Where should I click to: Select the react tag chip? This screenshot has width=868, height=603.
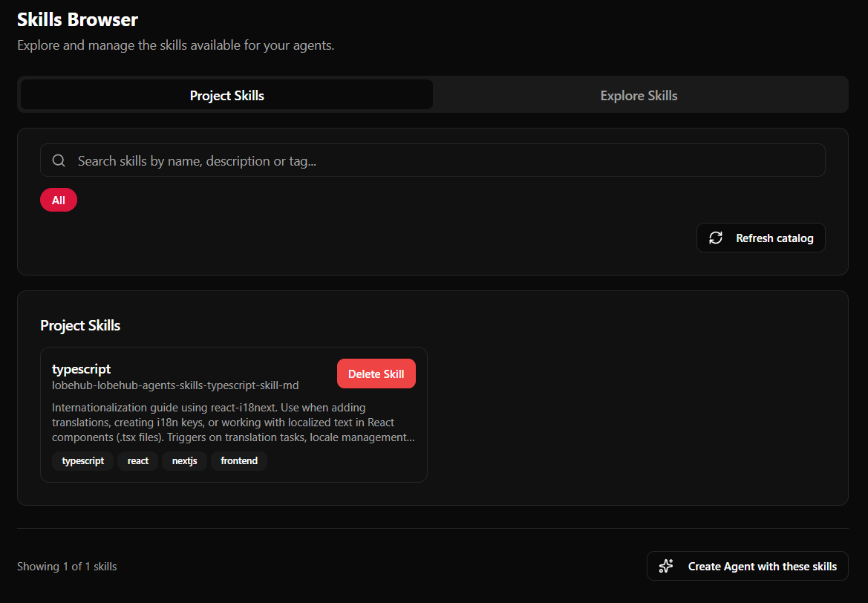pos(138,461)
